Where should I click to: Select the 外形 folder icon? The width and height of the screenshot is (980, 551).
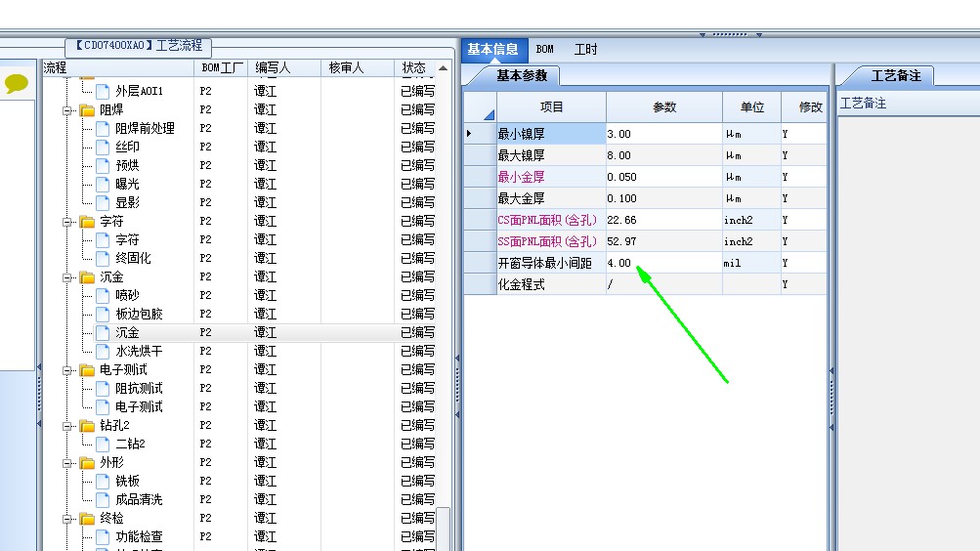click(88, 463)
